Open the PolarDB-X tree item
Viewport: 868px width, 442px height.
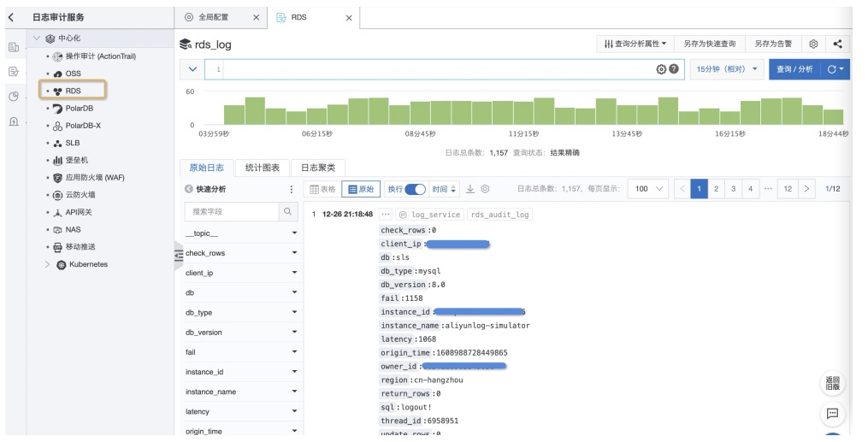(x=83, y=126)
